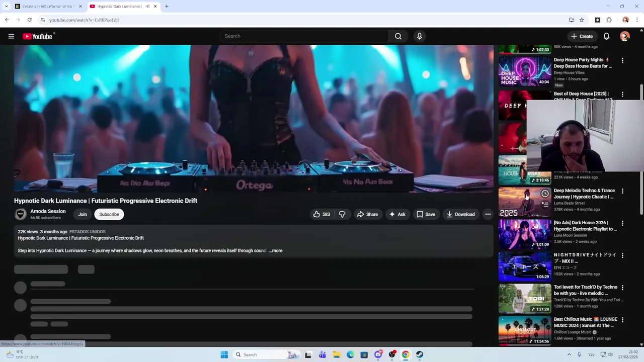Open the Deep House Party Nights thumbnail
Image resolution: width=644 pixels, height=362 pixels.
(x=525, y=71)
